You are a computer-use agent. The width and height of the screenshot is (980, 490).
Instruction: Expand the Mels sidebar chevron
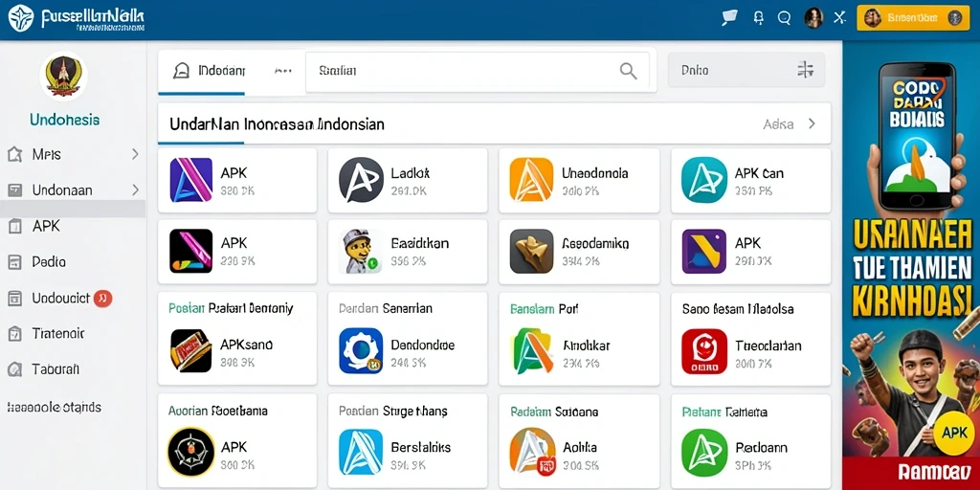[x=135, y=154]
